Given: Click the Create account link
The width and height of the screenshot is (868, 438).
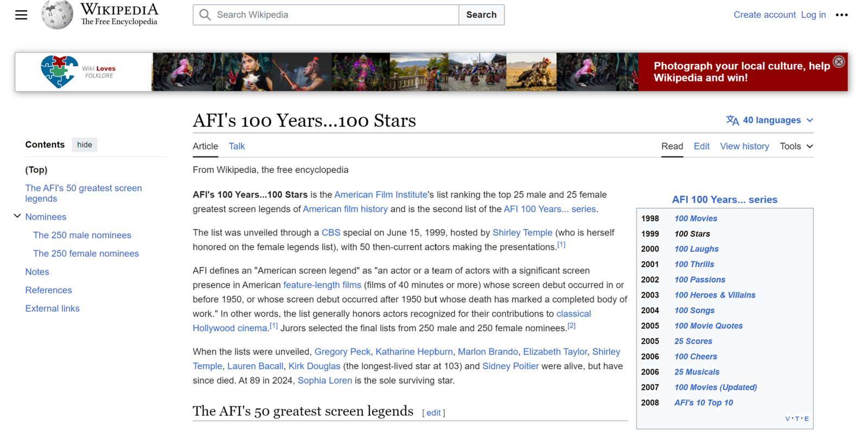Looking at the screenshot, I should tap(764, 15).
